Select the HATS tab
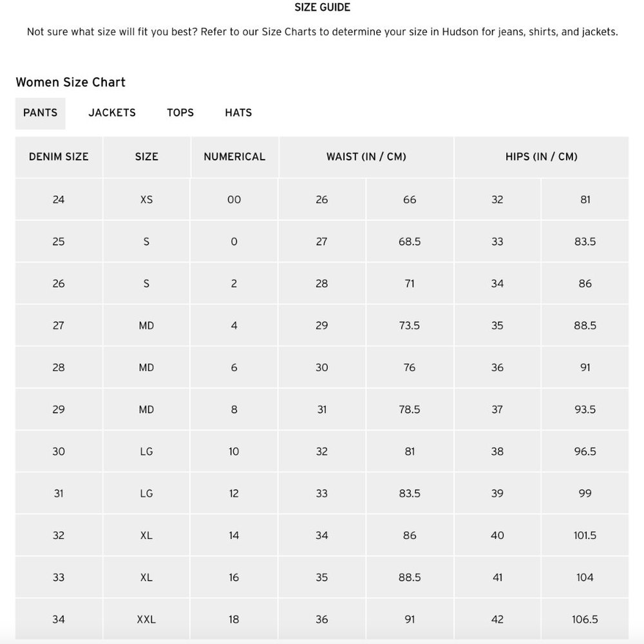The height and width of the screenshot is (644, 644). (238, 113)
